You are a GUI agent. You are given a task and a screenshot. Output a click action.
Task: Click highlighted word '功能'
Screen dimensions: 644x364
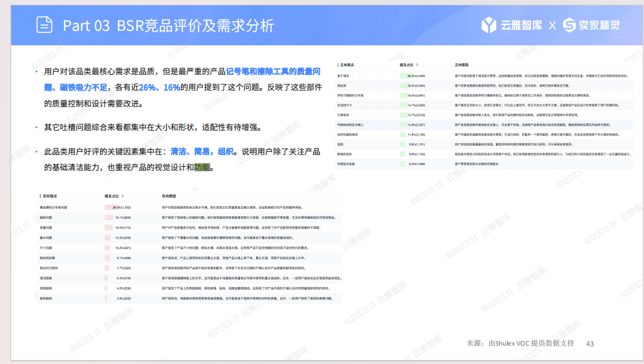[x=202, y=167]
